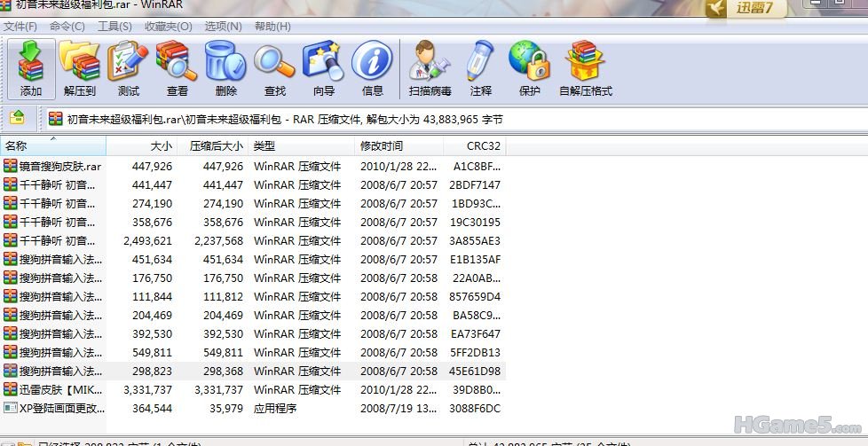Select the 镜音搜狗皮肤.rar file
This screenshot has width=868, height=446.
[59, 166]
